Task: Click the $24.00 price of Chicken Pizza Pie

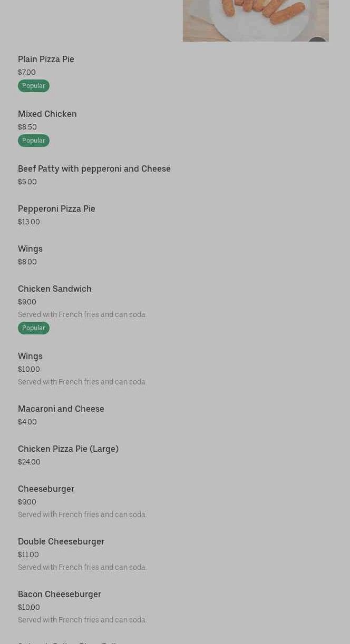Action: point(29,462)
